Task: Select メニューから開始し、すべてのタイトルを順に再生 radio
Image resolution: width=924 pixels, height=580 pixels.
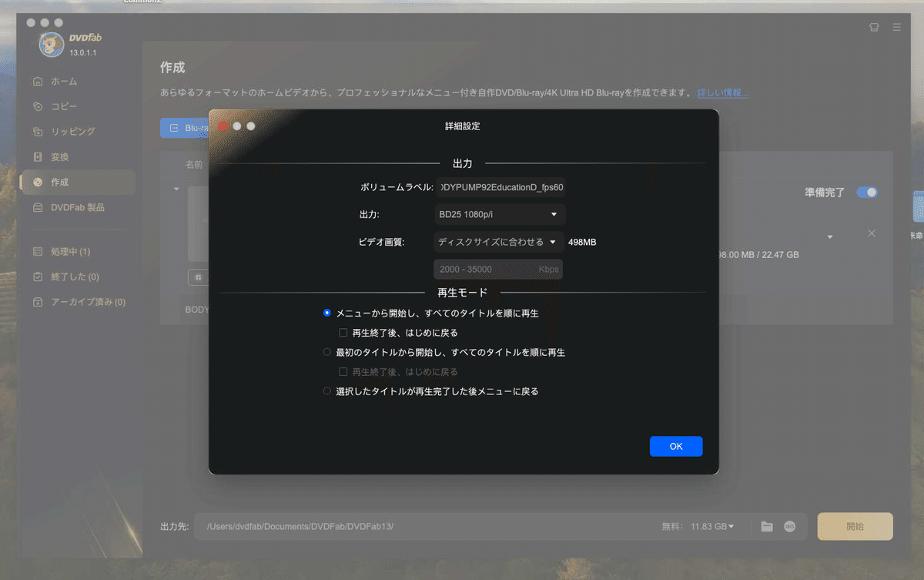Action: tap(327, 313)
